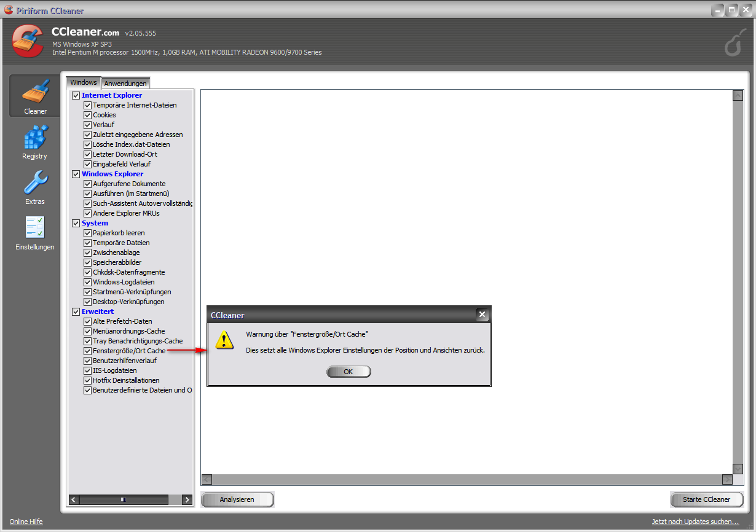
Task: Toggle Hotfix Deinstallationen checkbox
Action: pos(87,380)
